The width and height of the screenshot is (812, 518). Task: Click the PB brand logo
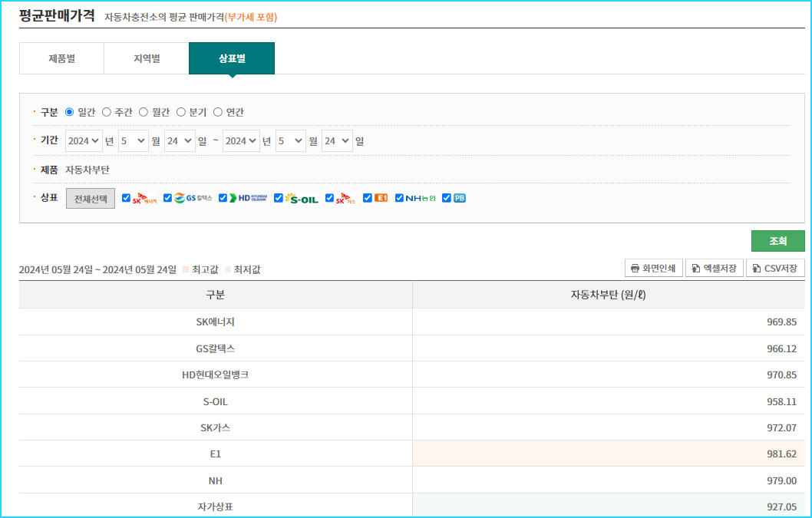[459, 198]
